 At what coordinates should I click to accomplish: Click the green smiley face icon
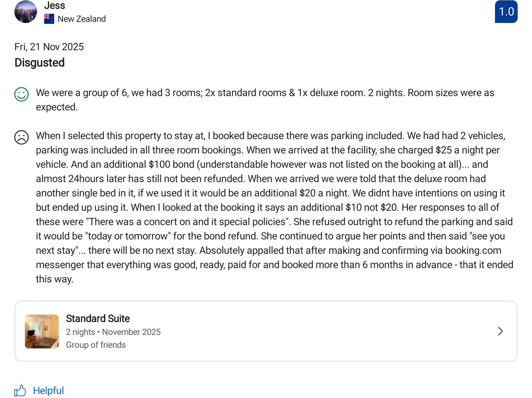click(21, 94)
